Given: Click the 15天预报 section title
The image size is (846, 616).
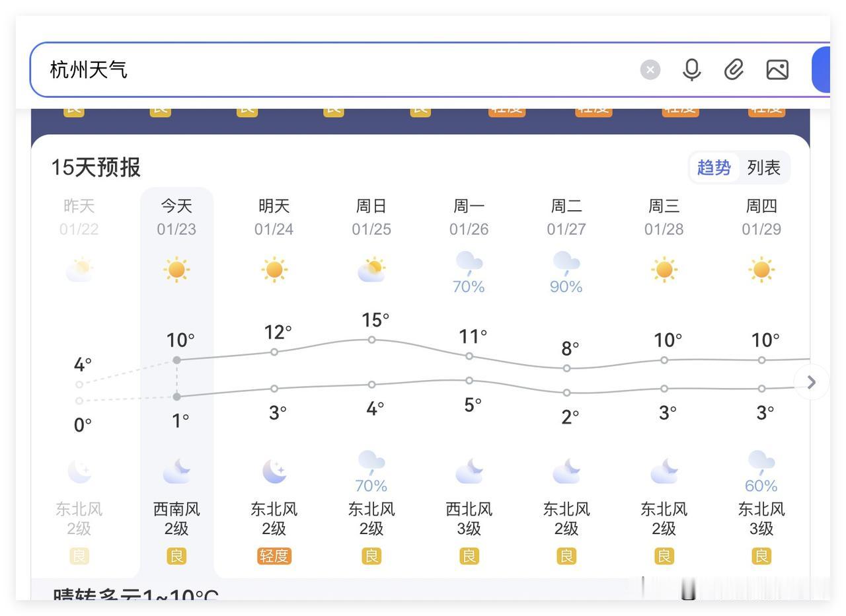Looking at the screenshot, I should coord(96,167).
